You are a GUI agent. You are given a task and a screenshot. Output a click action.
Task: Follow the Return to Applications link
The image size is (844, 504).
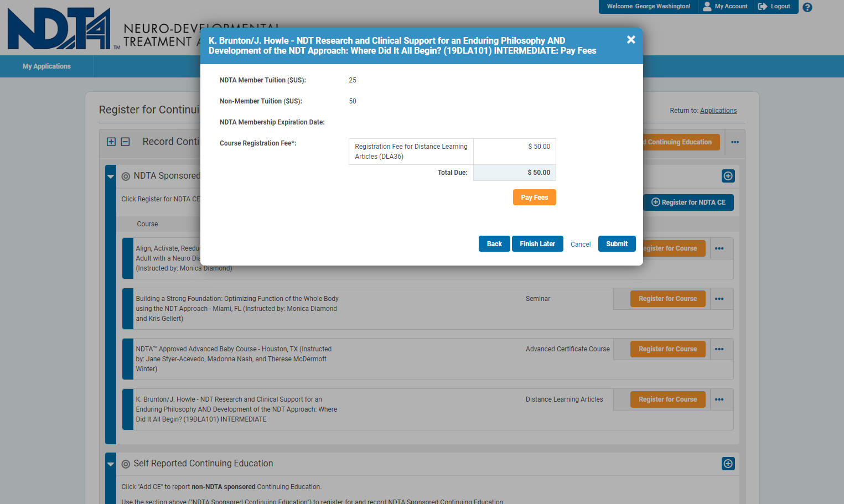point(718,111)
